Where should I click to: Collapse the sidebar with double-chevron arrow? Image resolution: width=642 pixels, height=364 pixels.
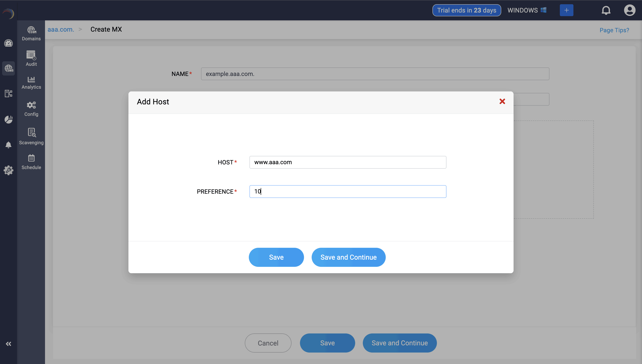click(8, 344)
